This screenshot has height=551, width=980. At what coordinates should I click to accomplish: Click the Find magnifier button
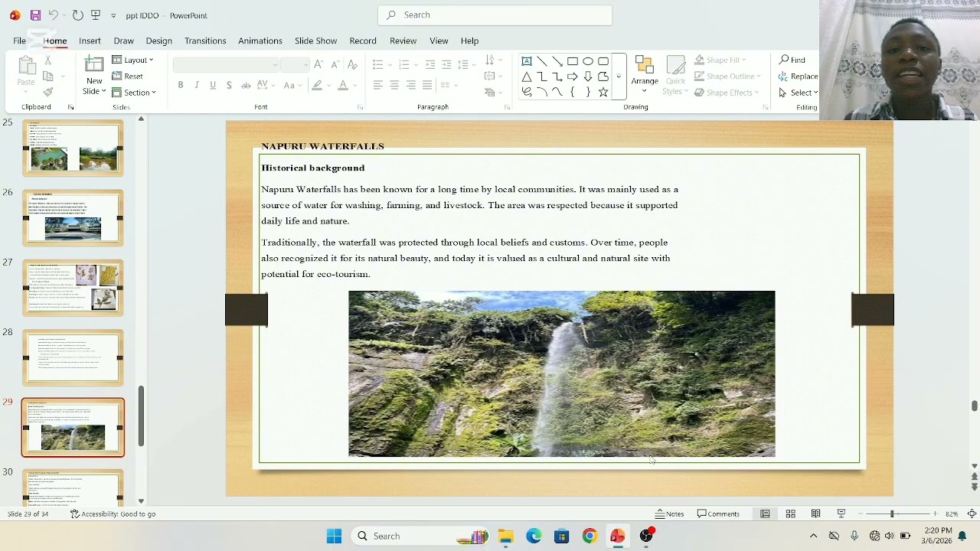click(x=792, y=60)
